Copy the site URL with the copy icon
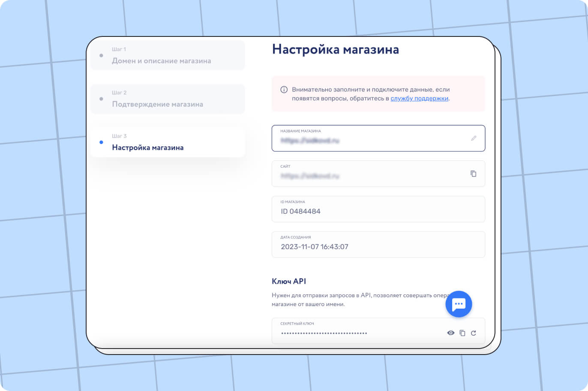This screenshot has width=588, height=391. click(x=474, y=174)
